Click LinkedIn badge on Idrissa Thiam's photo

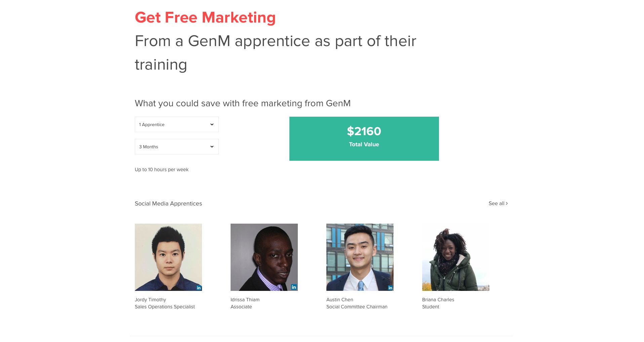click(x=294, y=287)
